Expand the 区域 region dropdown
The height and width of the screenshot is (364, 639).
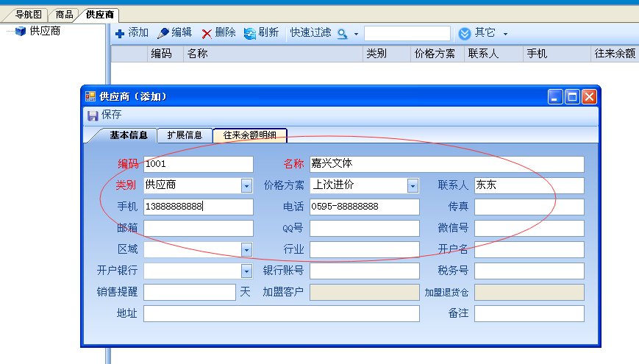click(246, 249)
